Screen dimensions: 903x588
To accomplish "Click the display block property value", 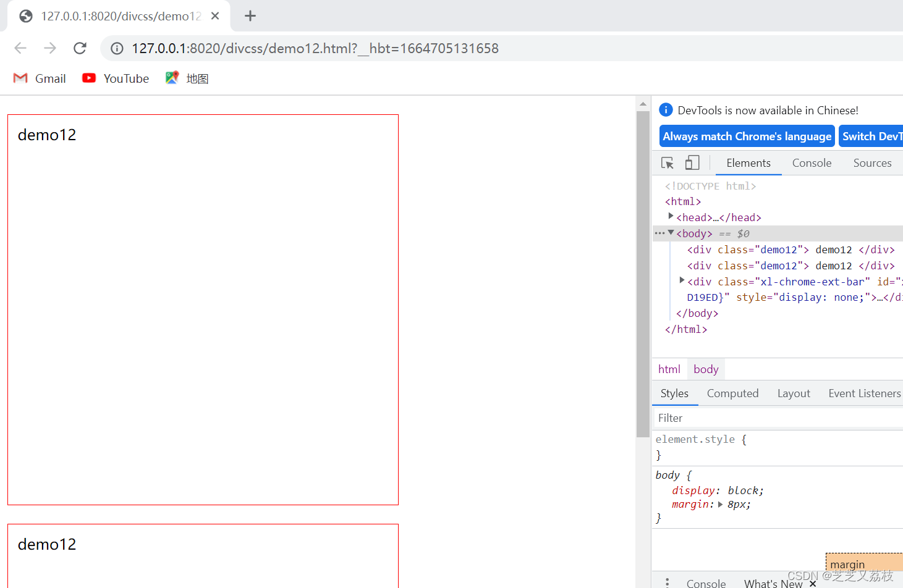I will coord(745,490).
